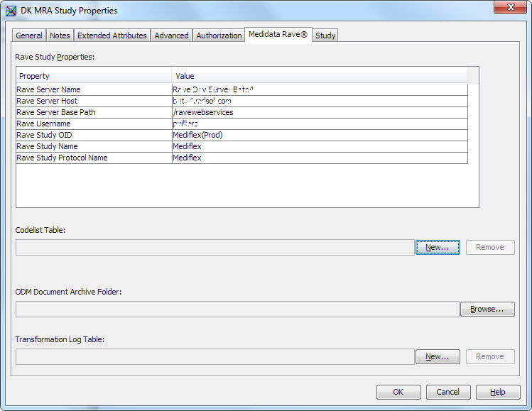Click the Codelist Table text field
The height and width of the screenshot is (411, 532).
coord(215,247)
